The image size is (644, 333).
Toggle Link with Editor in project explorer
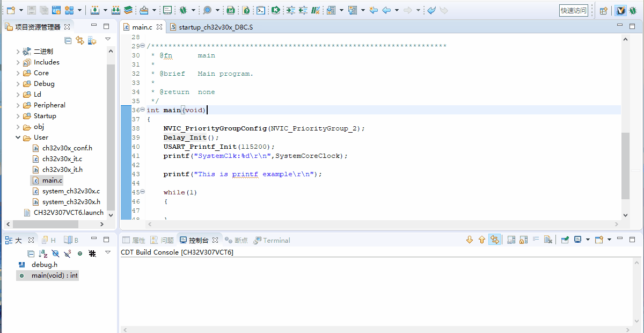80,40
